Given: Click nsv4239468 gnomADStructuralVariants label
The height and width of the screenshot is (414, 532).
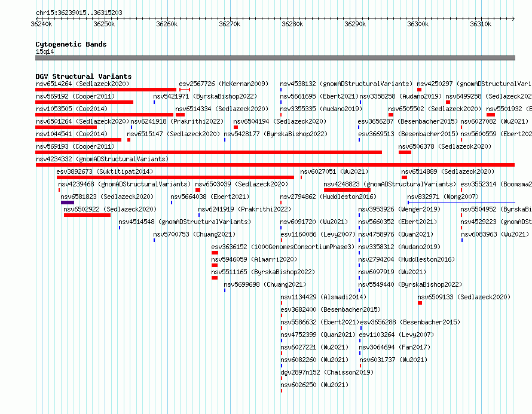Looking at the screenshot, I should (x=124, y=184).
